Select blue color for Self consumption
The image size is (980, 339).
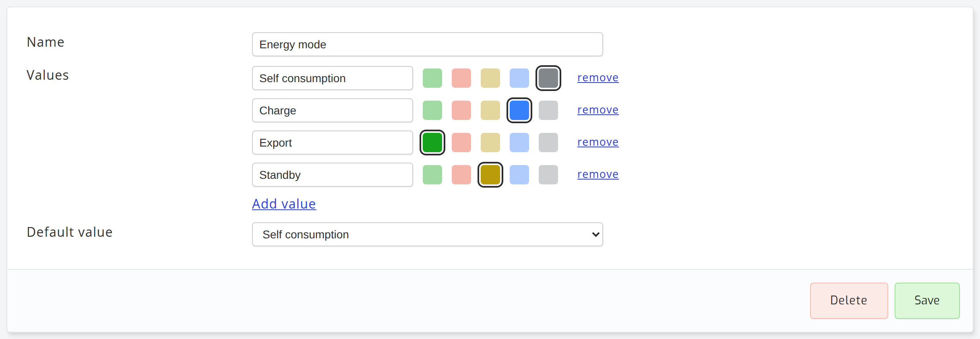[519, 78]
